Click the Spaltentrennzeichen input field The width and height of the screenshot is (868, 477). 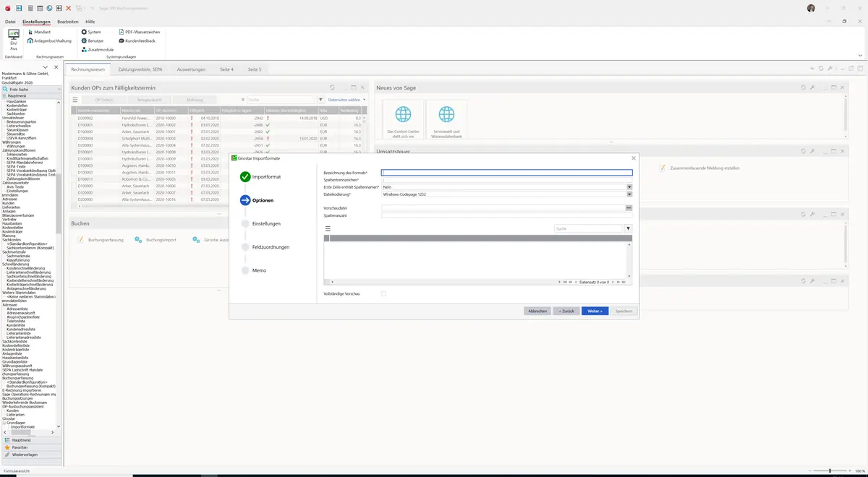click(x=506, y=180)
